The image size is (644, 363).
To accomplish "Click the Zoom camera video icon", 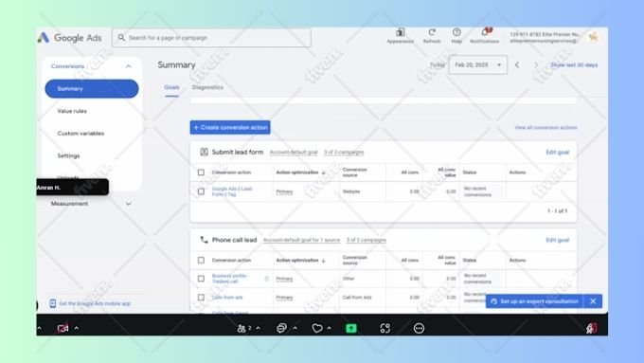I will click(63, 328).
